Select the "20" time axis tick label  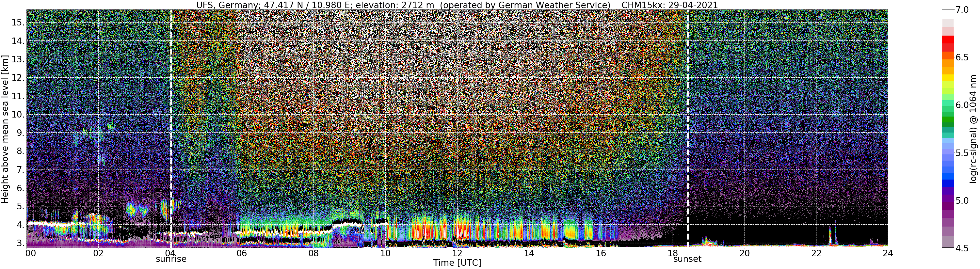(745, 253)
